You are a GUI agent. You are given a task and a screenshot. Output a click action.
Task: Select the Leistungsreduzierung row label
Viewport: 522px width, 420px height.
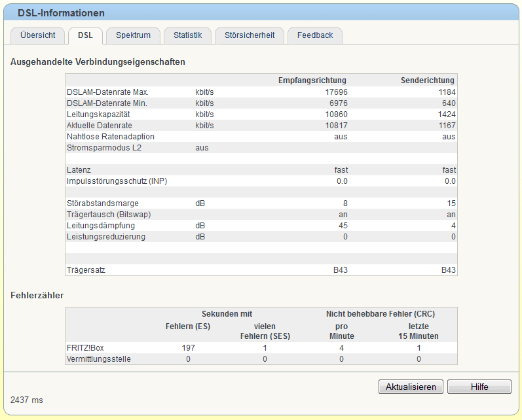click(106, 237)
